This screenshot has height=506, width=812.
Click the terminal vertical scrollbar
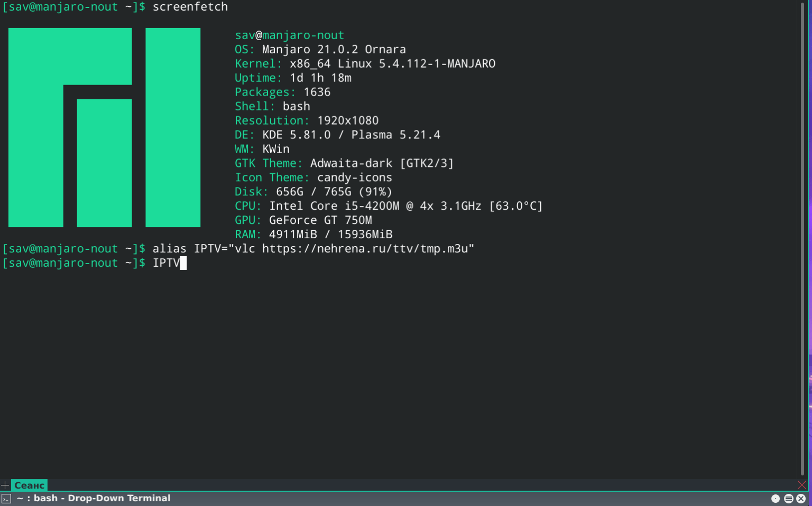point(802,239)
